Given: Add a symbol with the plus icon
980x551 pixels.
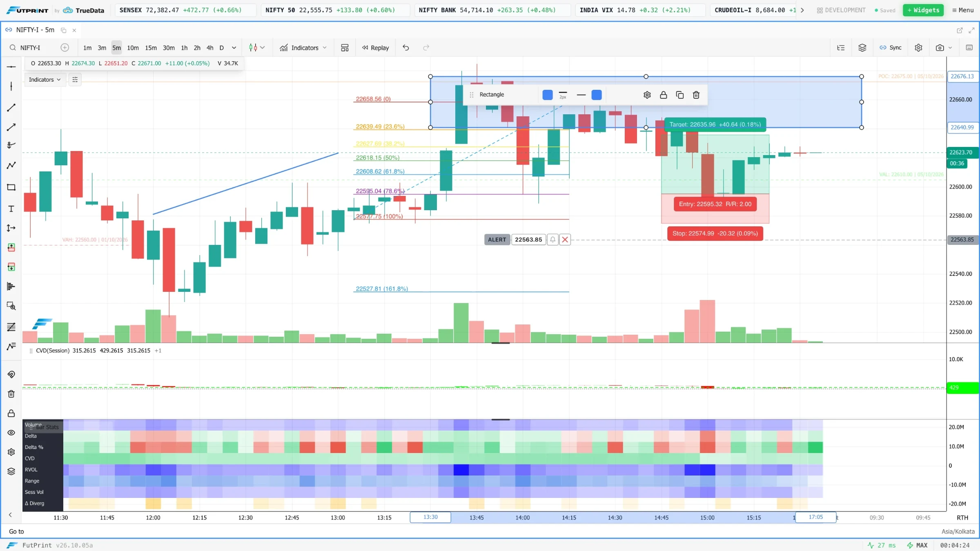Looking at the screenshot, I should (65, 48).
